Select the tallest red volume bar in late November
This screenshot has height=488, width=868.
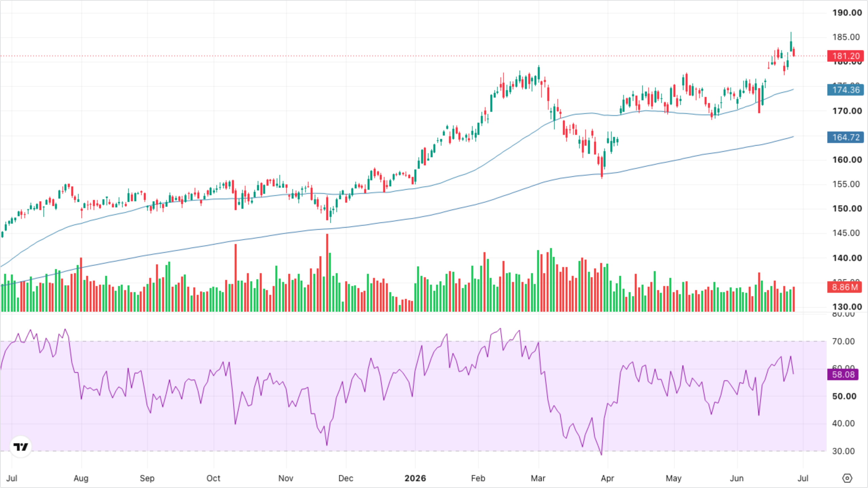[x=327, y=272]
